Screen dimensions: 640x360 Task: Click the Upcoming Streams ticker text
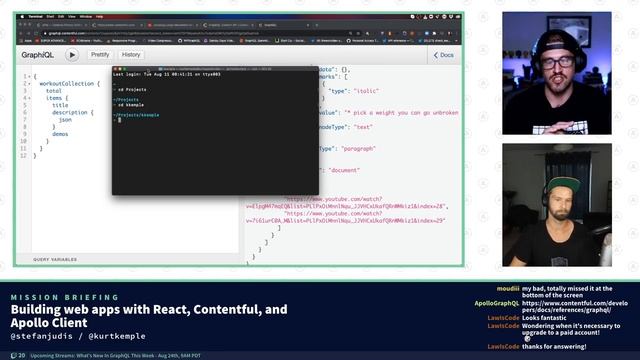pyautogui.click(x=116, y=356)
